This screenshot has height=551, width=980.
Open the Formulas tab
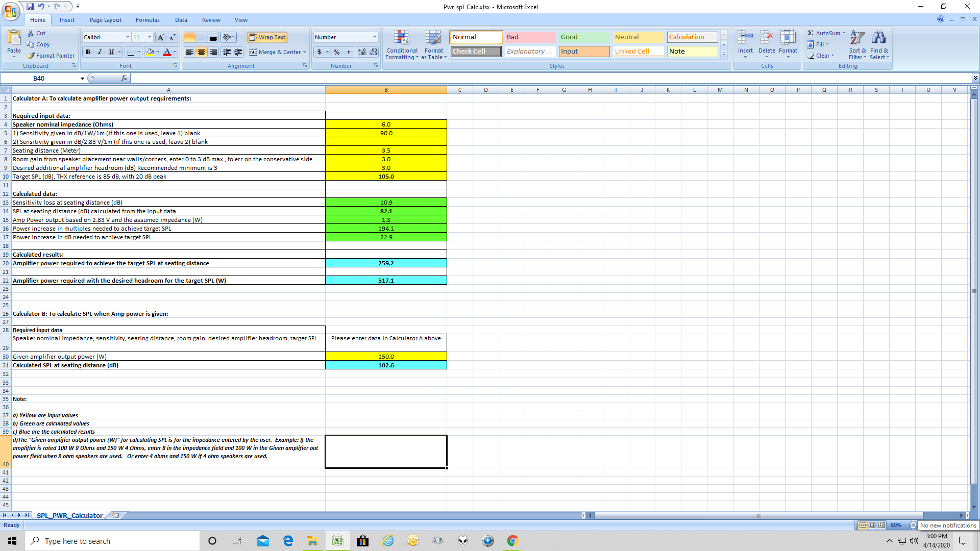tap(148, 20)
